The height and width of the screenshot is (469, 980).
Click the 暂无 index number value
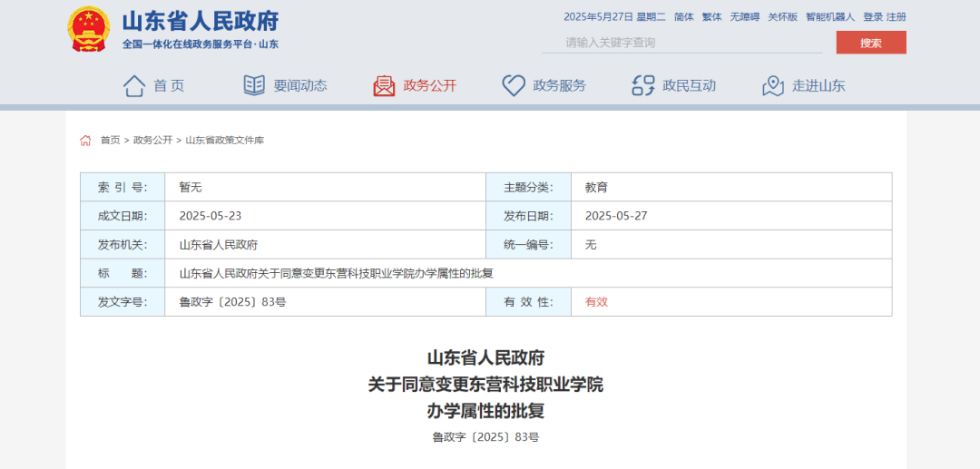191,187
